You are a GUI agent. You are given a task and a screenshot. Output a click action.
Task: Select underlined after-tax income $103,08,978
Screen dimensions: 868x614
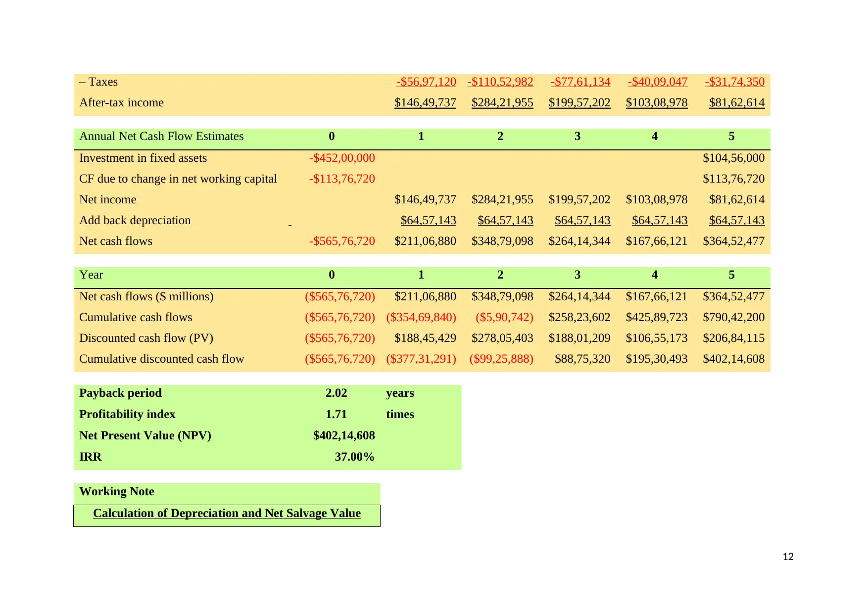tap(657, 103)
